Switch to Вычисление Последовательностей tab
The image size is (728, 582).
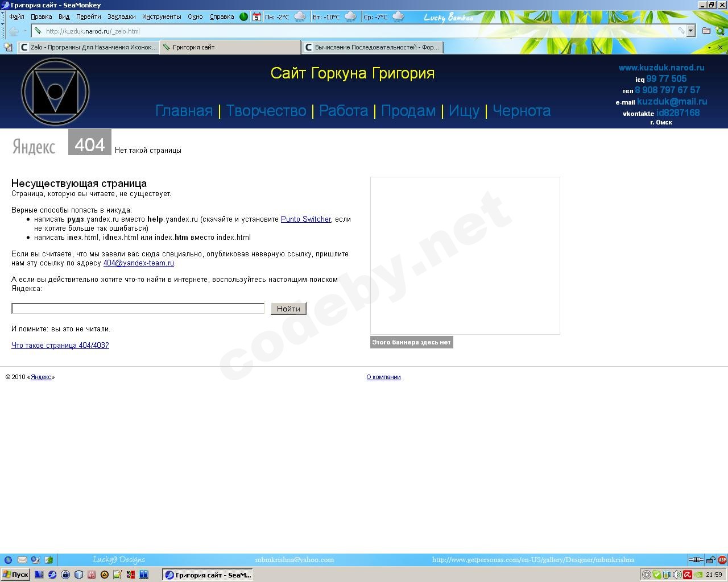click(x=372, y=47)
